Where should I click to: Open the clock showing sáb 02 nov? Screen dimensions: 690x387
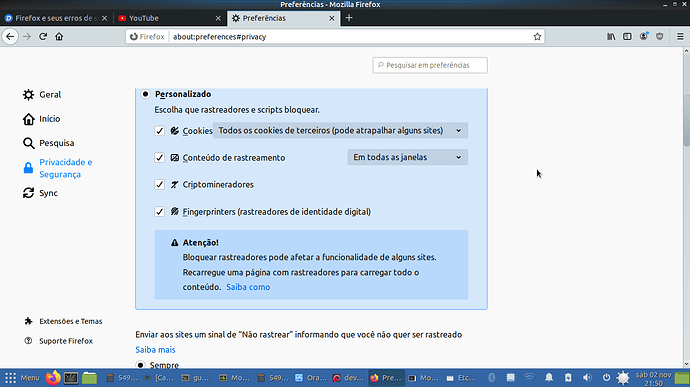click(653, 378)
